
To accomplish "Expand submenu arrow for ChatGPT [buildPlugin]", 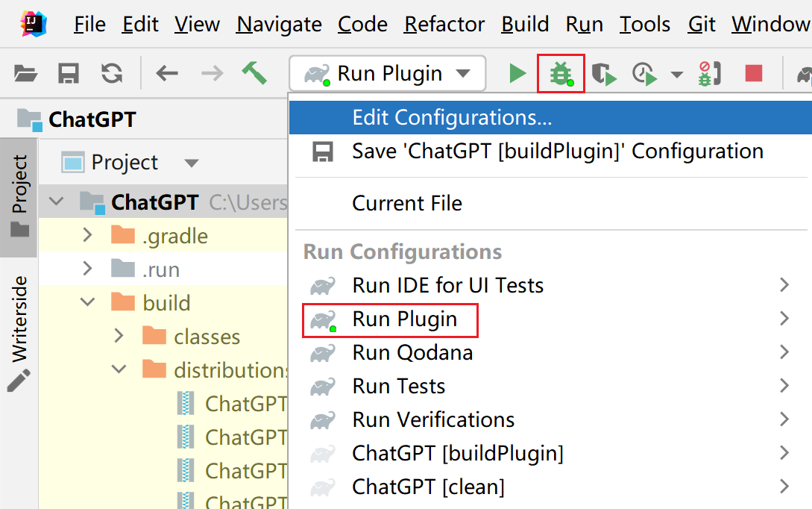I will pos(784,453).
